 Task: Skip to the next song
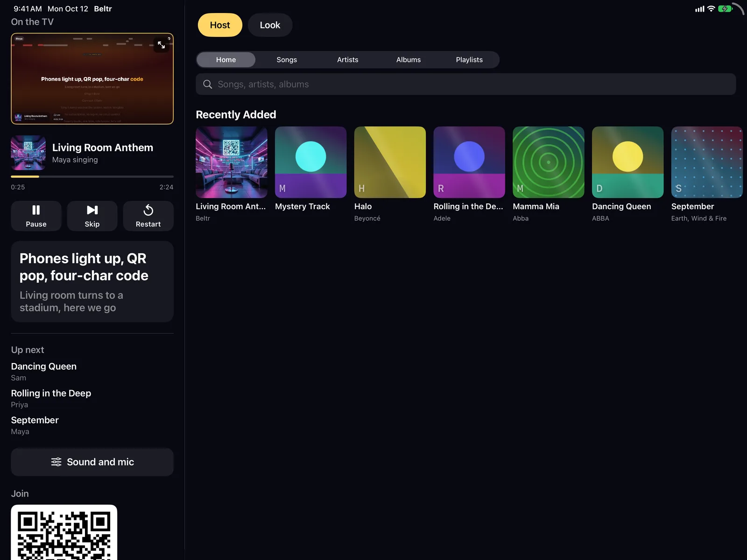pos(92,216)
